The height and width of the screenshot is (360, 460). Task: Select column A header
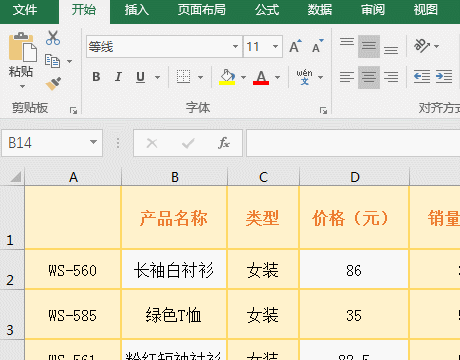(73, 177)
